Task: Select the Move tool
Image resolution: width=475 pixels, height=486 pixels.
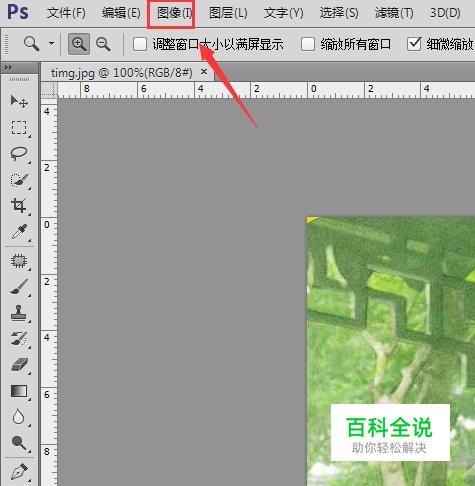Action: [x=19, y=101]
